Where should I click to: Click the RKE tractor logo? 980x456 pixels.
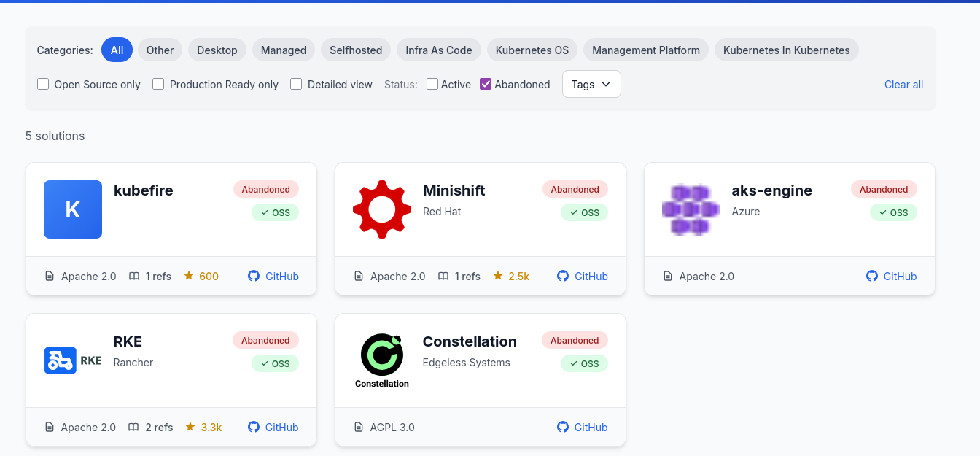(73, 360)
